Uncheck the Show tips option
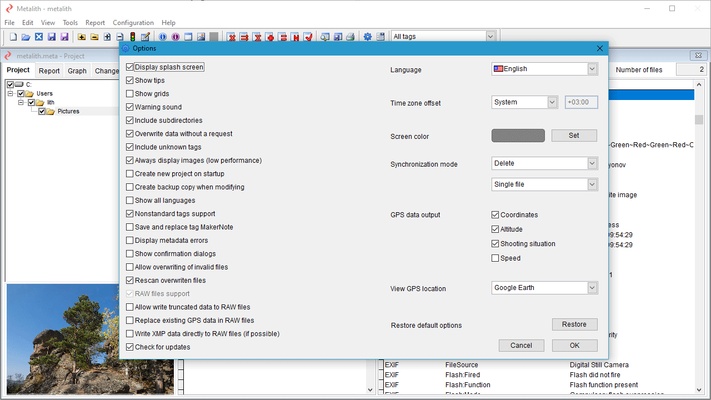Viewport: 711px width, 400px height. [x=130, y=80]
